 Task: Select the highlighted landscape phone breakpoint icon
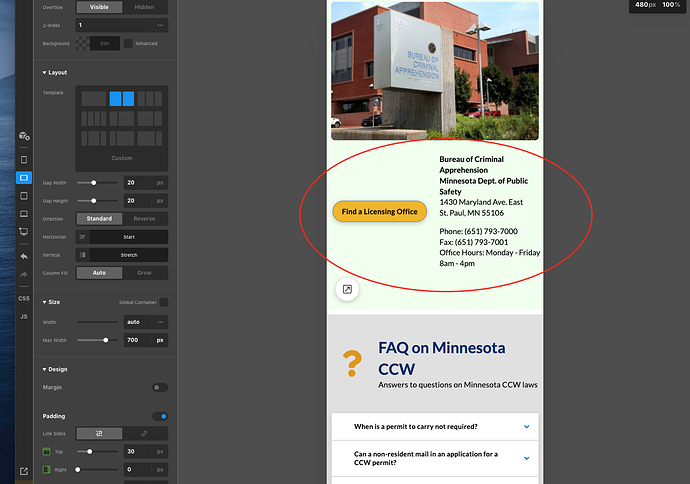[x=24, y=178]
